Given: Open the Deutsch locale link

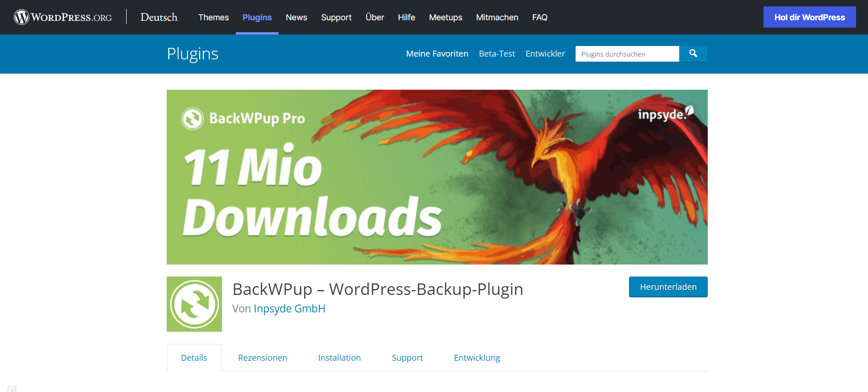Looking at the screenshot, I should coord(159,17).
